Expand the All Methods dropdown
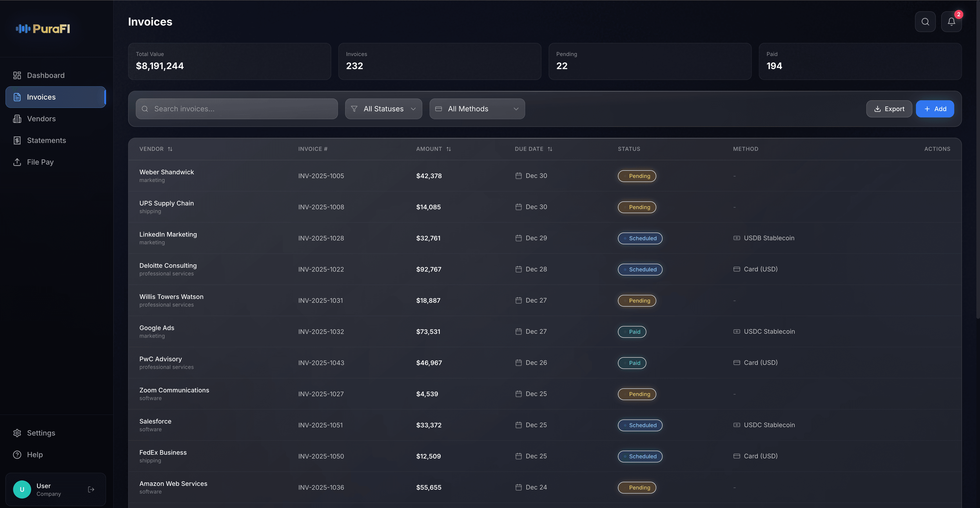This screenshot has width=980, height=508. tap(477, 109)
